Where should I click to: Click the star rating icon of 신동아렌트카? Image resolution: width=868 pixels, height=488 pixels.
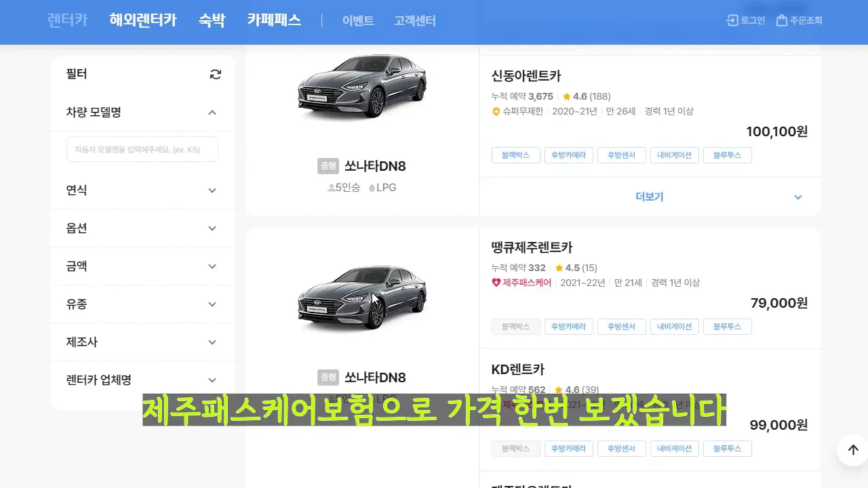pos(567,96)
